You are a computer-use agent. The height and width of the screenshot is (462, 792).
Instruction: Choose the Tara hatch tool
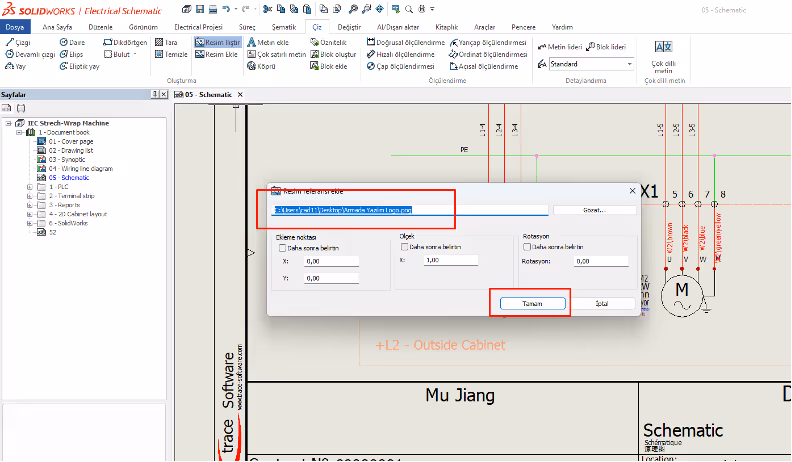[x=166, y=42]
